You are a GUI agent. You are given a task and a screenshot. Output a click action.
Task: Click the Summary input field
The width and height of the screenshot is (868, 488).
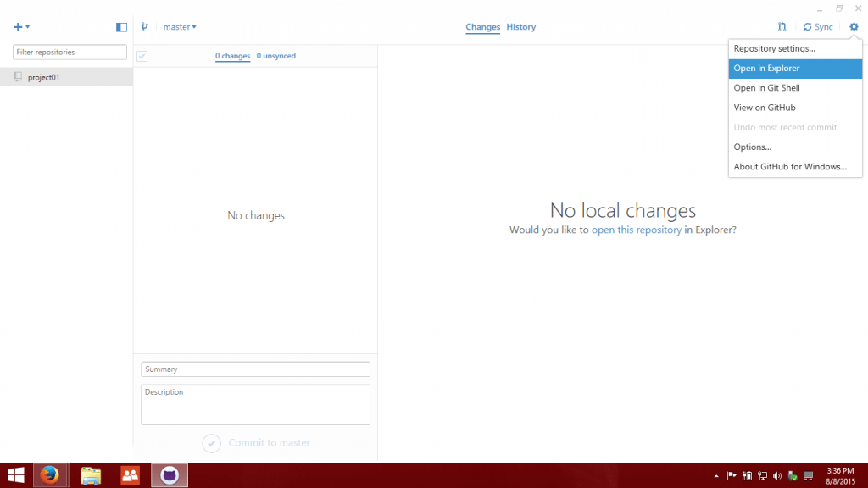pos(255,369)
